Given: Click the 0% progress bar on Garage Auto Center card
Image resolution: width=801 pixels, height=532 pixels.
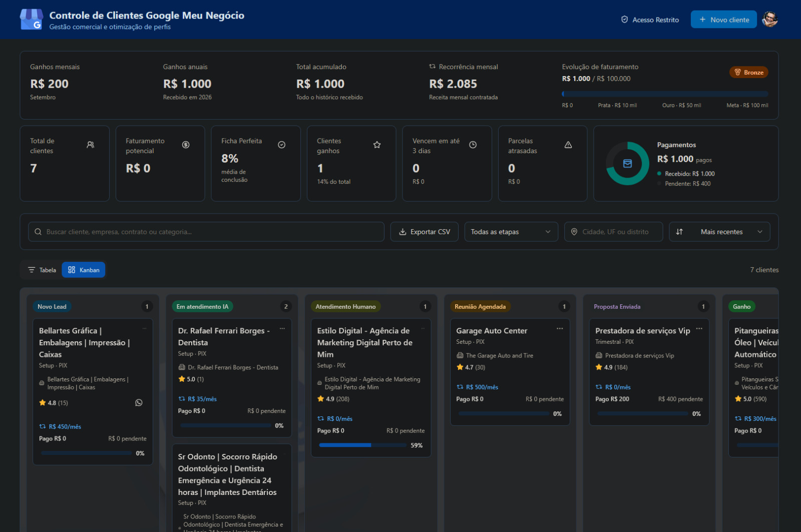Looking at the screenshot, I should tap(504, 413).
